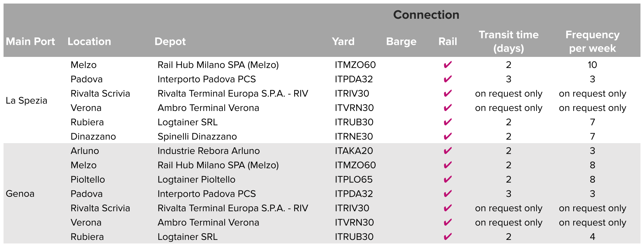Select the Depot column header

click(170, 42)
